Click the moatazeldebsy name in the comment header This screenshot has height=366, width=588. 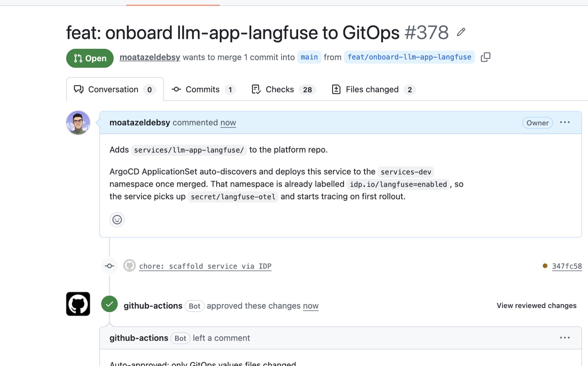pos(140,123)
